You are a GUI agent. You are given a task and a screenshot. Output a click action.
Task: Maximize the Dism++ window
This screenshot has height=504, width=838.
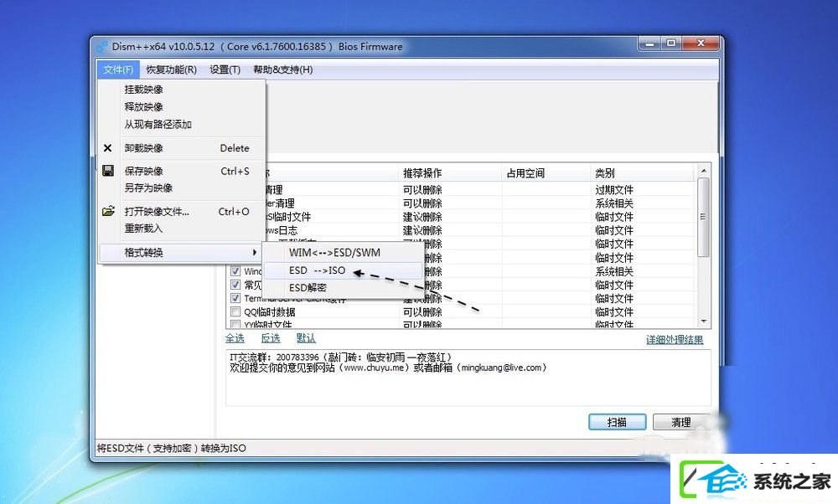[671, 44]
